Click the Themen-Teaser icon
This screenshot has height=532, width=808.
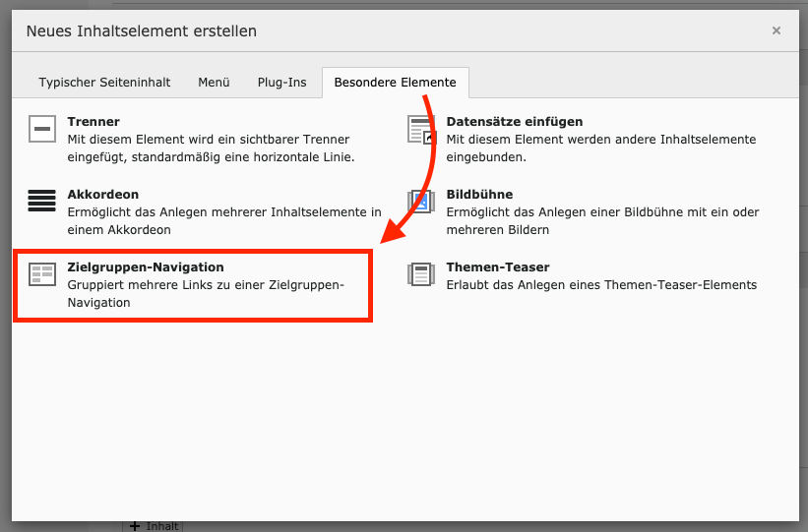(x=421, y=274)
